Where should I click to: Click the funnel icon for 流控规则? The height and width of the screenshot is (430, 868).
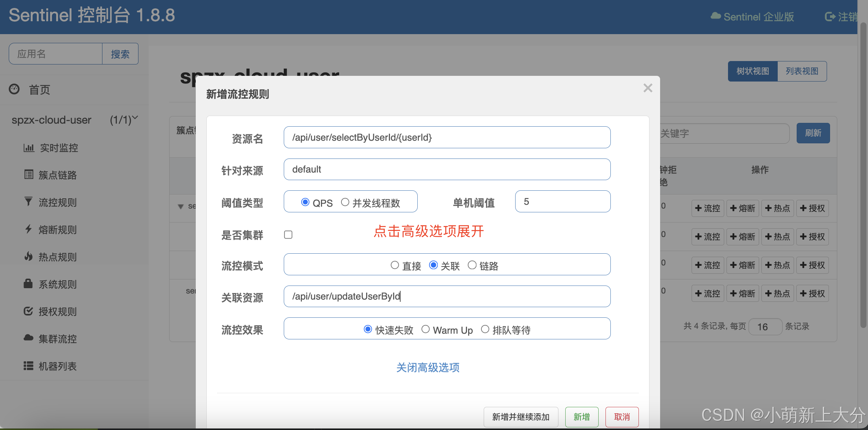click(28, 201)
